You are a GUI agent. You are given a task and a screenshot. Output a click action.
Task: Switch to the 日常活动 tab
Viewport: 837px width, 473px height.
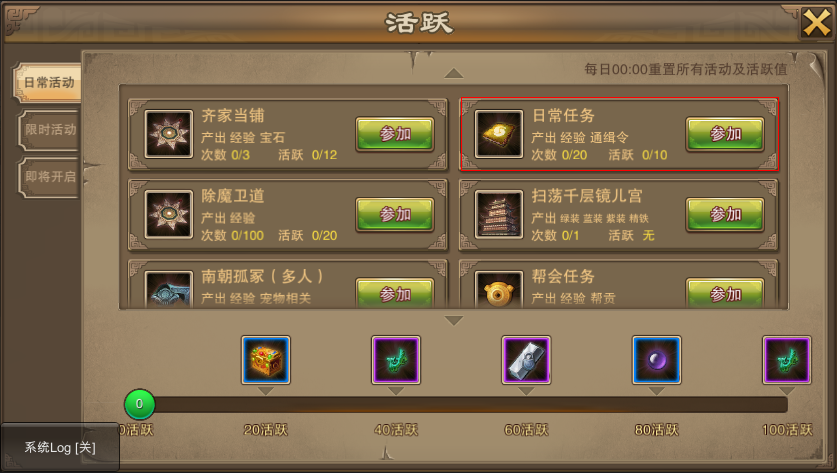48,82
